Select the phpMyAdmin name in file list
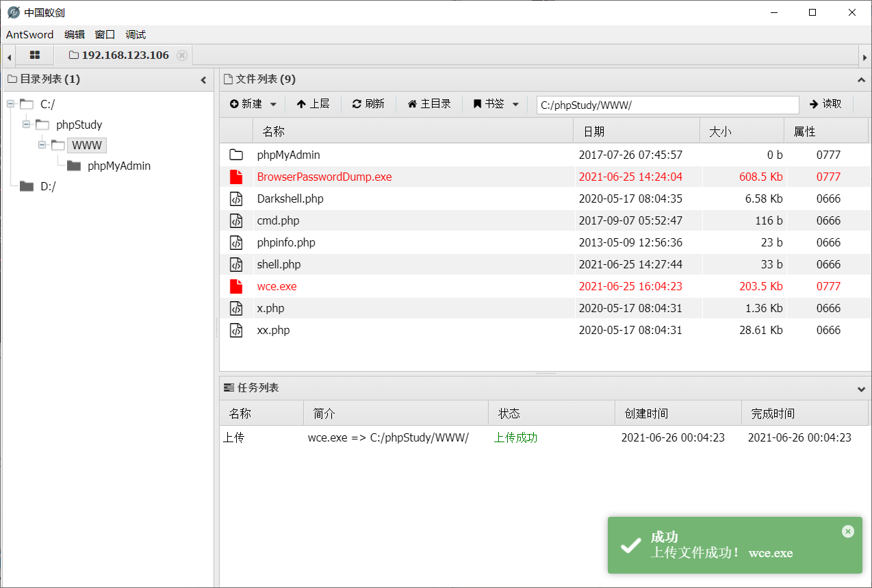The image size is (872, 588). tap(288, 155)
